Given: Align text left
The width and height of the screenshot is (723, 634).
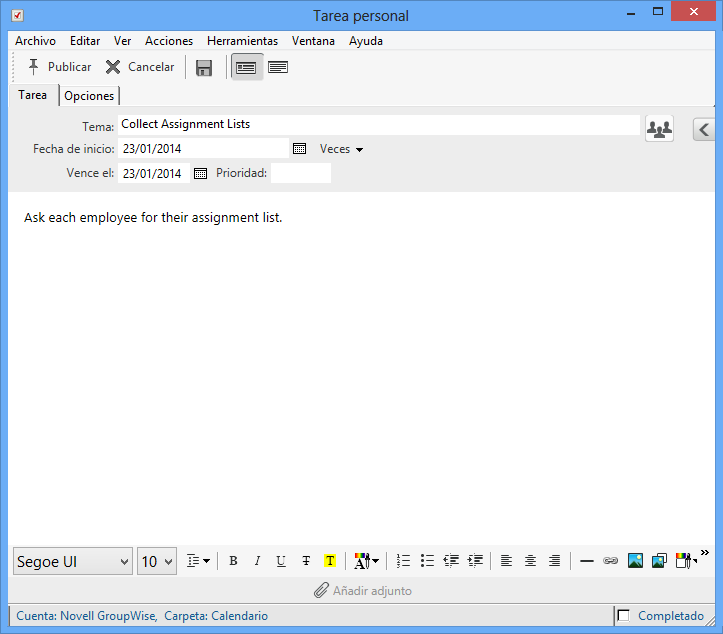Looking at the screenshot, I should [x=506, y=561].
